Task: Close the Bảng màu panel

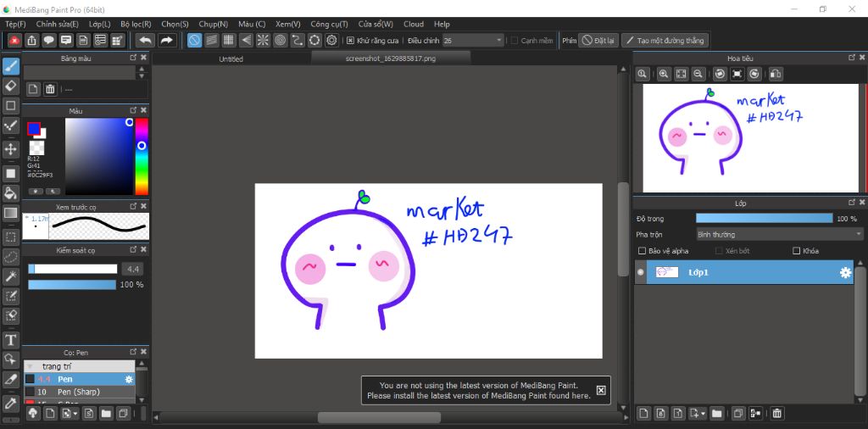Action: (x=143, y=58)
